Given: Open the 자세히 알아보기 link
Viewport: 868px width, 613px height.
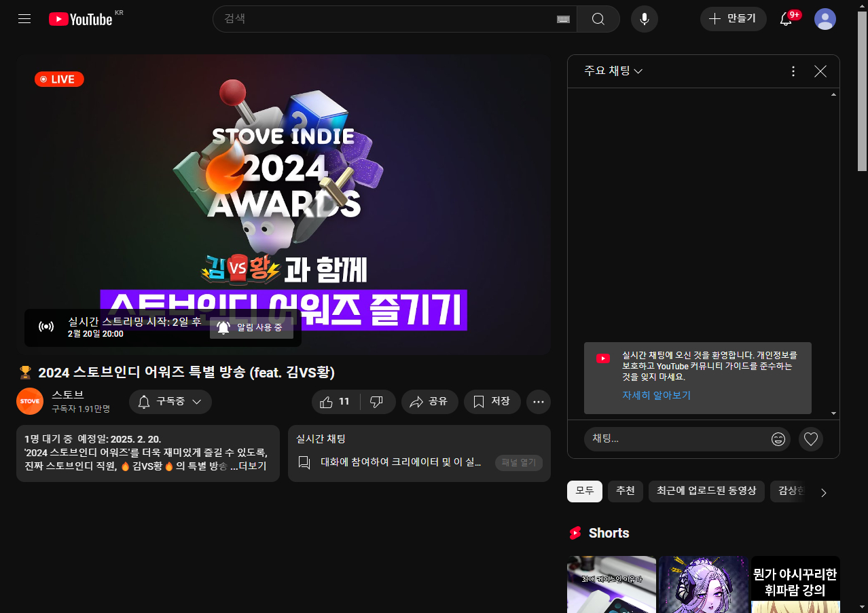Looking at the screenshot, I should click(x=656, y=395).
